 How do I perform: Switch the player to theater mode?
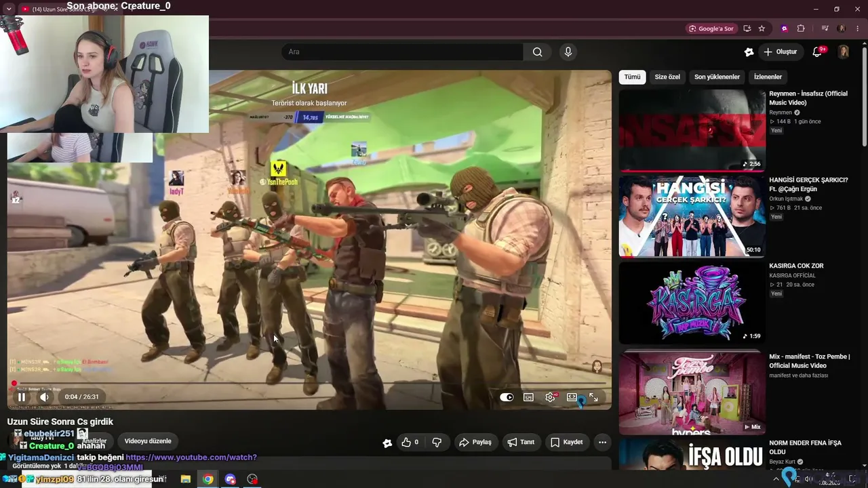click(x=572, y=397)
